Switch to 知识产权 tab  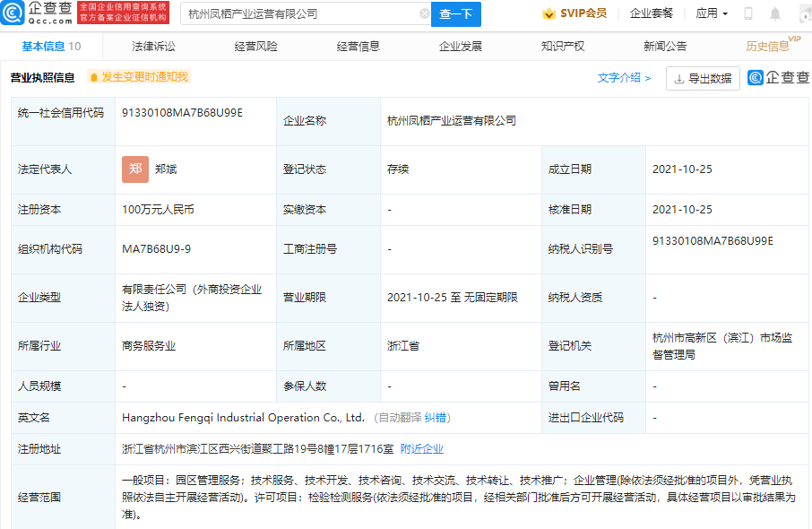[x=562, y=46]
